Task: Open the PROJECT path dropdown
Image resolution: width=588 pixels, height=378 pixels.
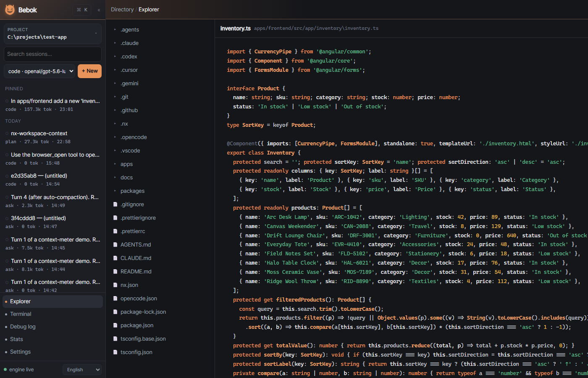Action: tap(52, 34)
